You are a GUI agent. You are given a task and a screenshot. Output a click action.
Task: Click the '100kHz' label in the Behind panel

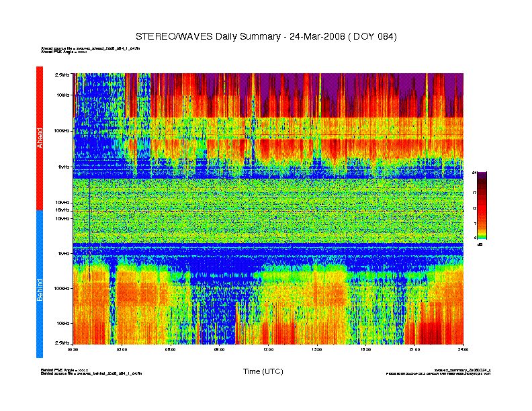pyautogui.click(x=62, y=288)
